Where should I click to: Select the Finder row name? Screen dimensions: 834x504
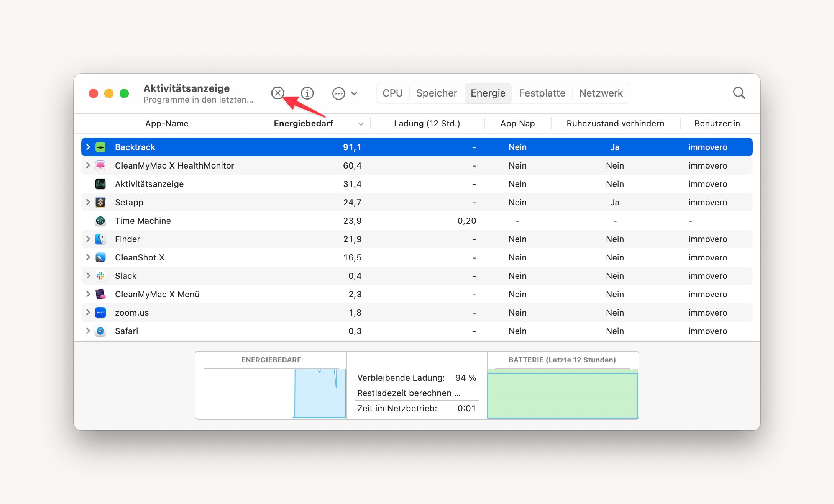[x=127, y=239]
